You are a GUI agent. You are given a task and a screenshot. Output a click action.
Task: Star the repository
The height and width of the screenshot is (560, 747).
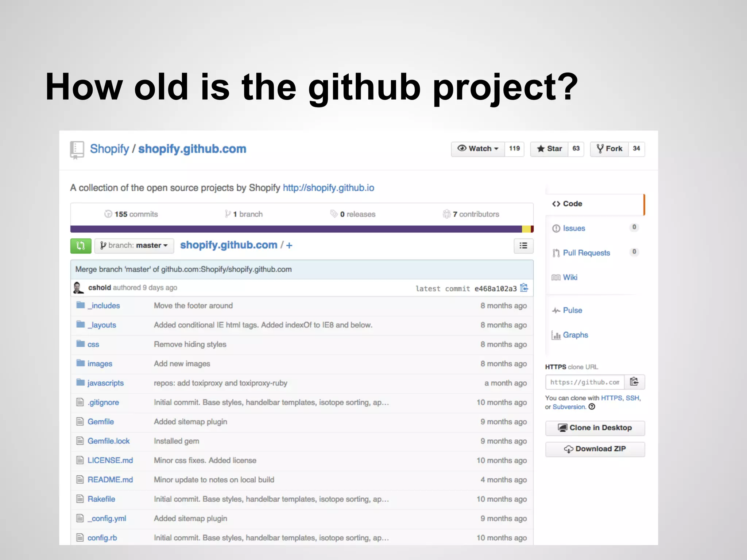[x=549, y=149]
